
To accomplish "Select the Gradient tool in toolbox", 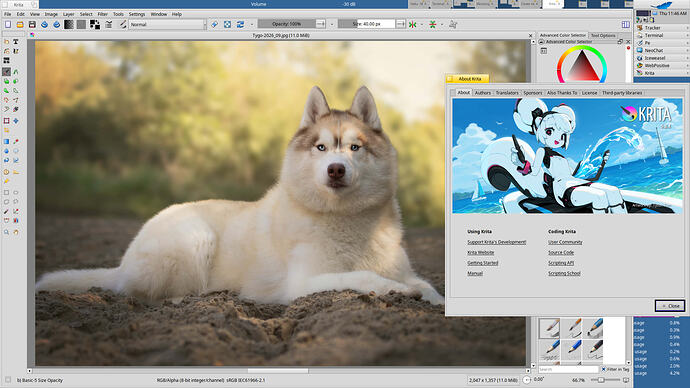I will pyautogui.click(x=6, y=142).
